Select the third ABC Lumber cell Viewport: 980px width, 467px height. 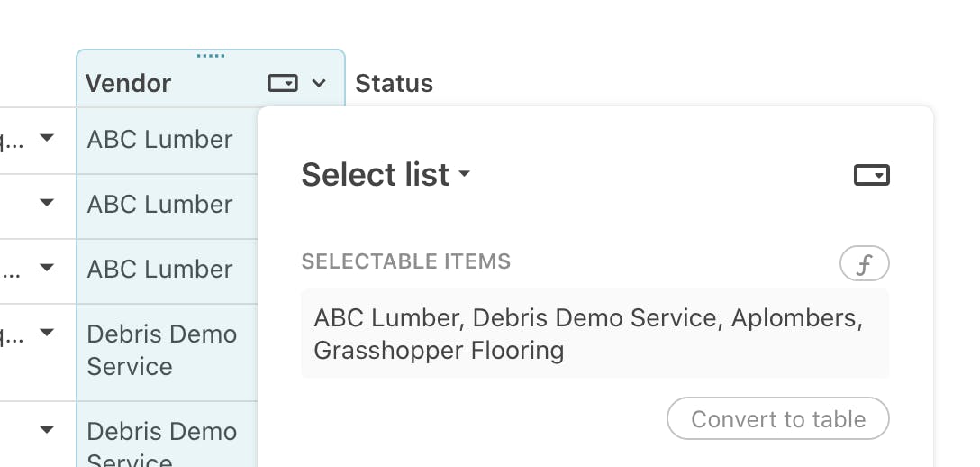pos(160,270)
